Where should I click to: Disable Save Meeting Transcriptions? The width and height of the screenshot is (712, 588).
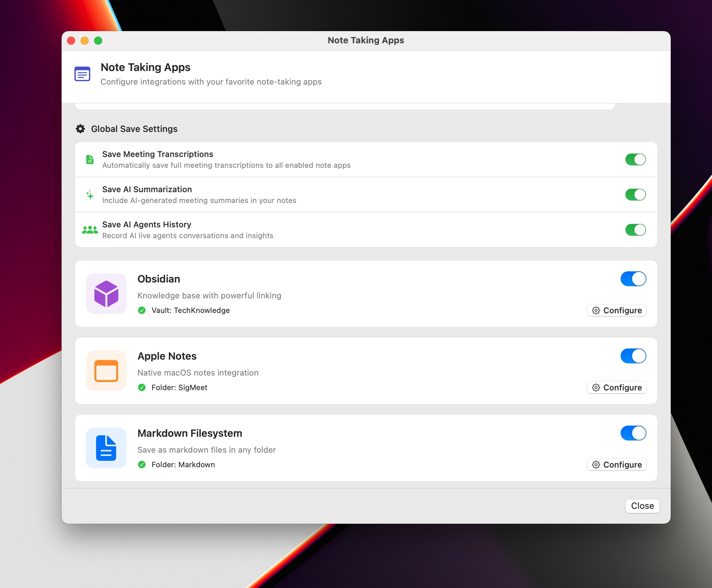tap(636, 159)
